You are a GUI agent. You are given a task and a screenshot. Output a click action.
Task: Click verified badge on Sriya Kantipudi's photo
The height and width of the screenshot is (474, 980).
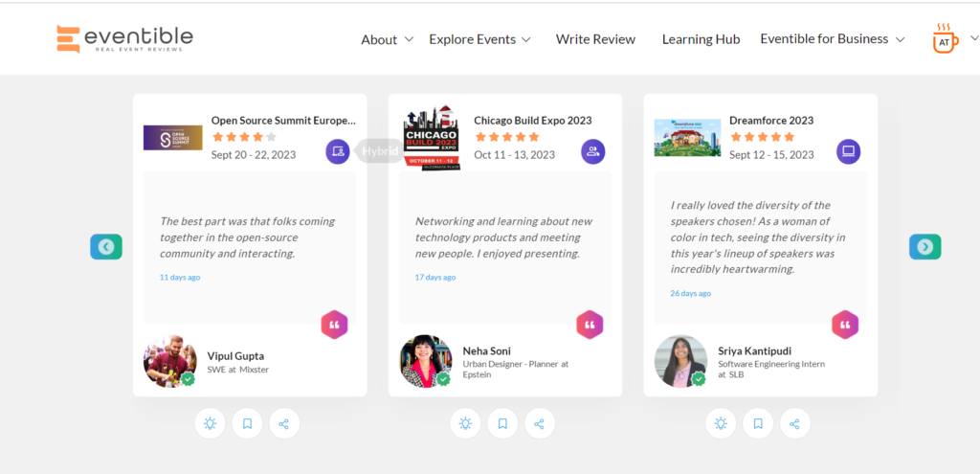tap(699, 379)
